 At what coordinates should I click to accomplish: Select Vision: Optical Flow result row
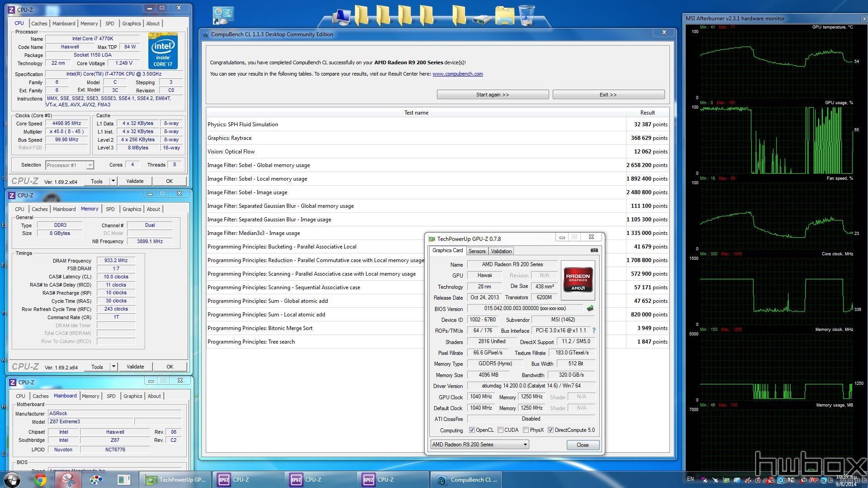[437, 152]
